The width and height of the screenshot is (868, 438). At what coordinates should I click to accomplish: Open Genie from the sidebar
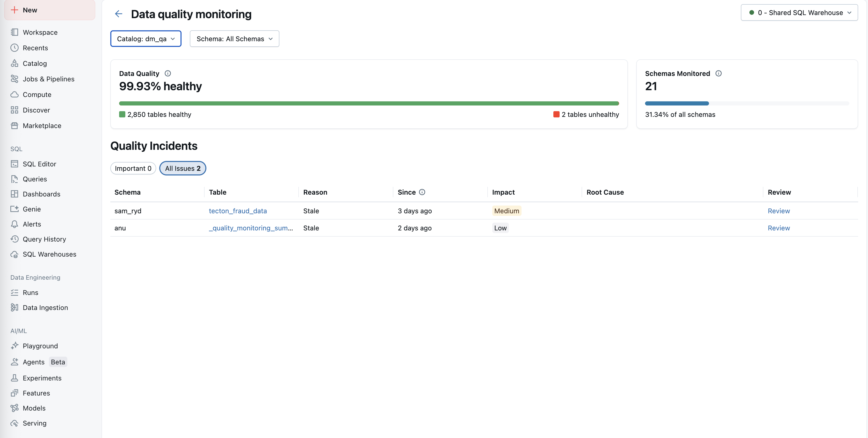click(32, 209)
